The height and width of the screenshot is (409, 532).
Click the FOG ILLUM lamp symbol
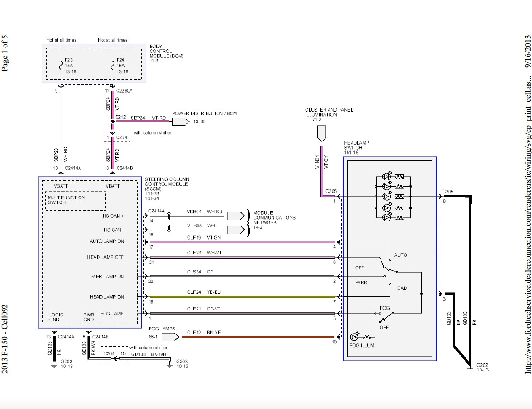click(x=354, y=337)
